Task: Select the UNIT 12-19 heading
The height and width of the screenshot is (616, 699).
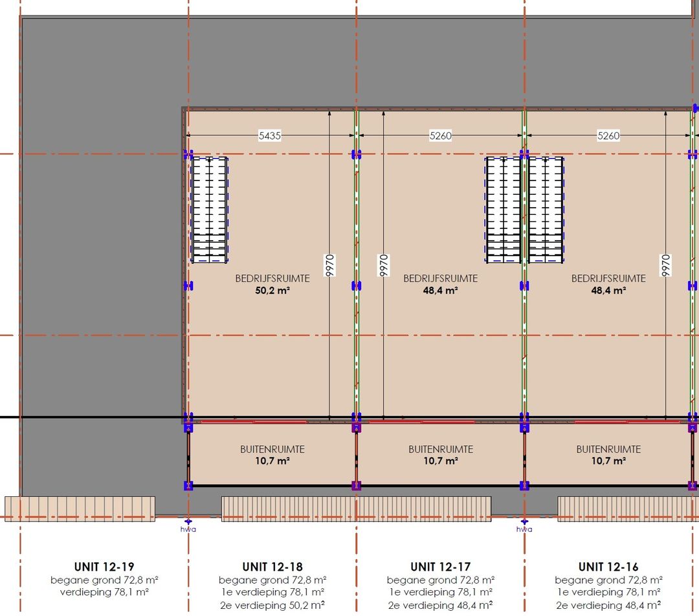Action: [x=105, y=567]
